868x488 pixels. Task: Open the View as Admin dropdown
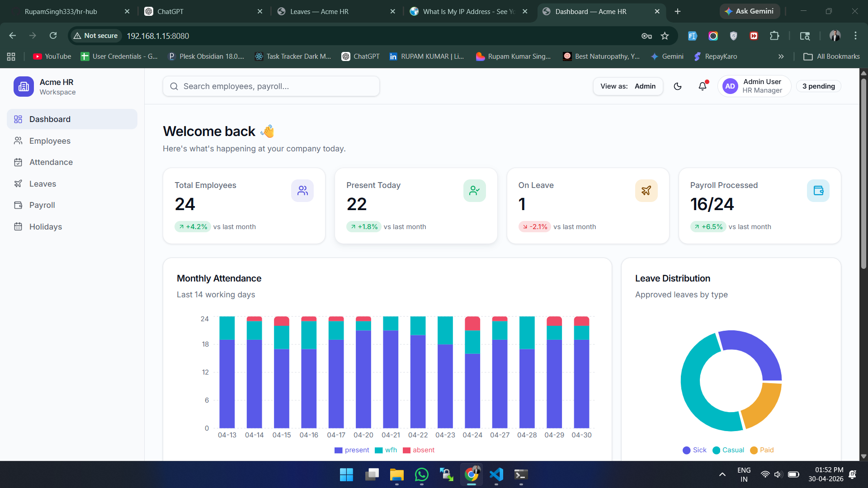(628, 86)
